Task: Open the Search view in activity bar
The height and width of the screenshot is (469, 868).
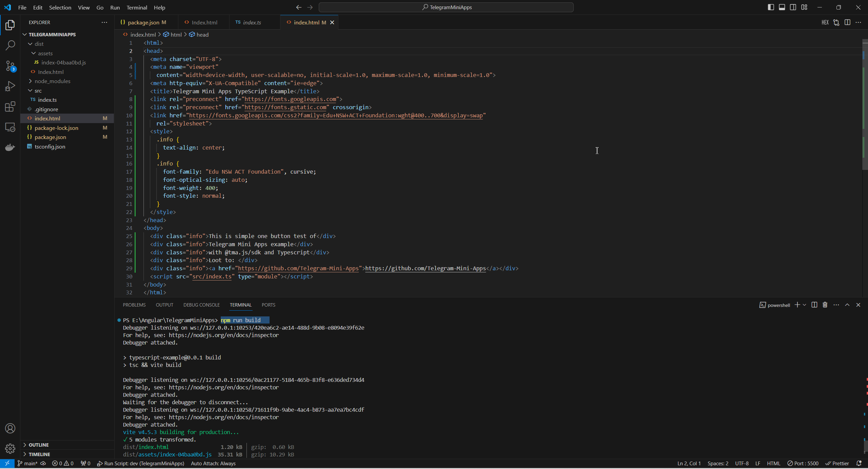Action: coord(10,45)
